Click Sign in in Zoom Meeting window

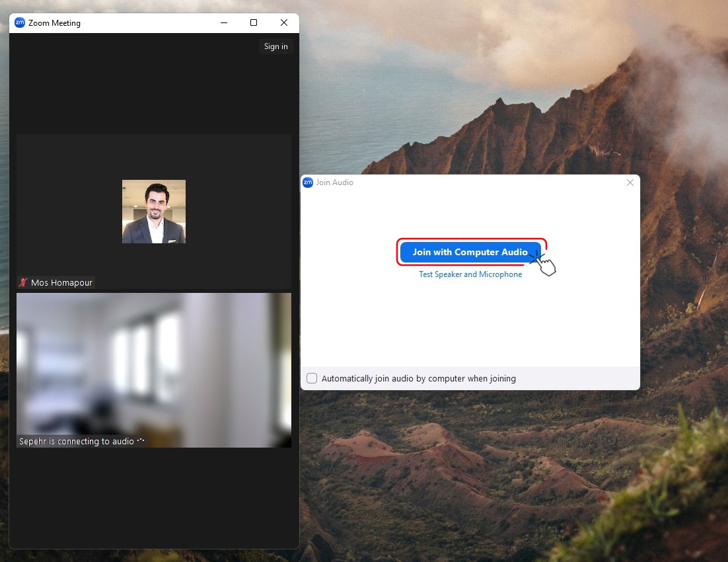point(275,46)
